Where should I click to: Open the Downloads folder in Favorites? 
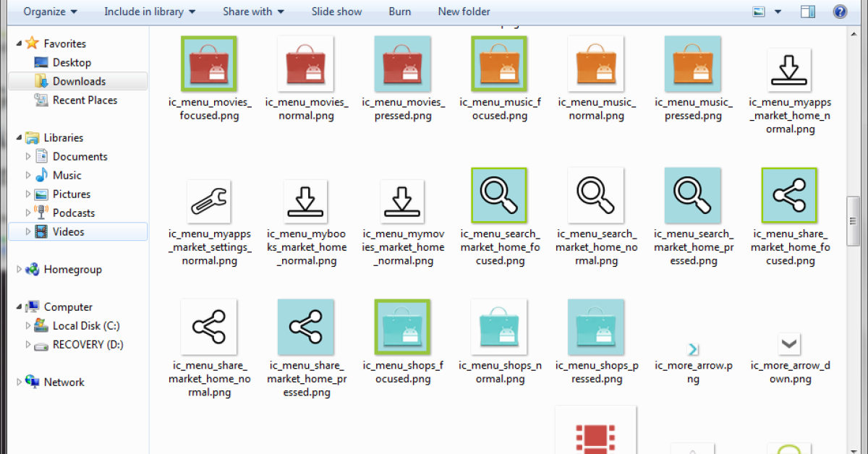pyautogui.click(x=79, y=82)
